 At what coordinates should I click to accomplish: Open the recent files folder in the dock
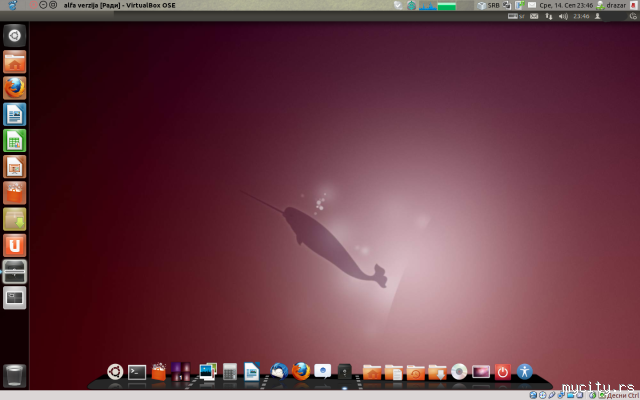tap(416, 372)
